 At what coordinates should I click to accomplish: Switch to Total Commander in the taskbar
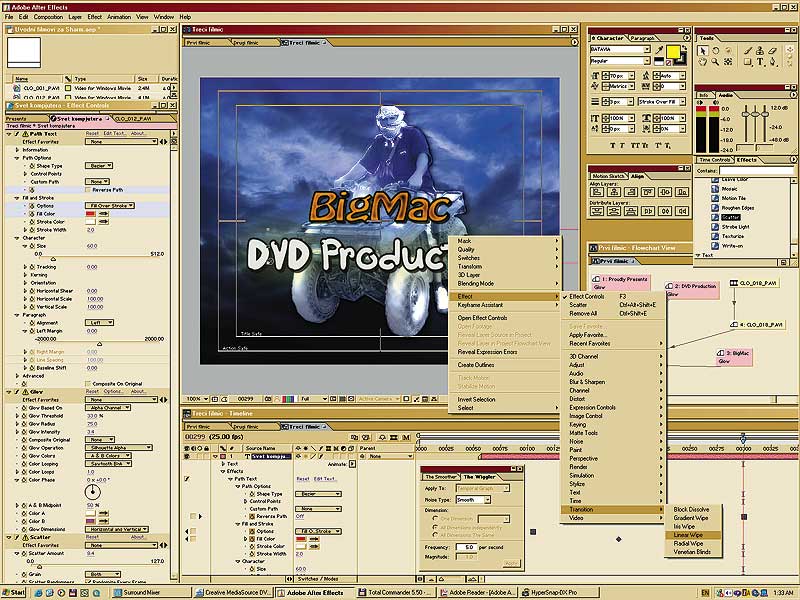pos(397,592)
